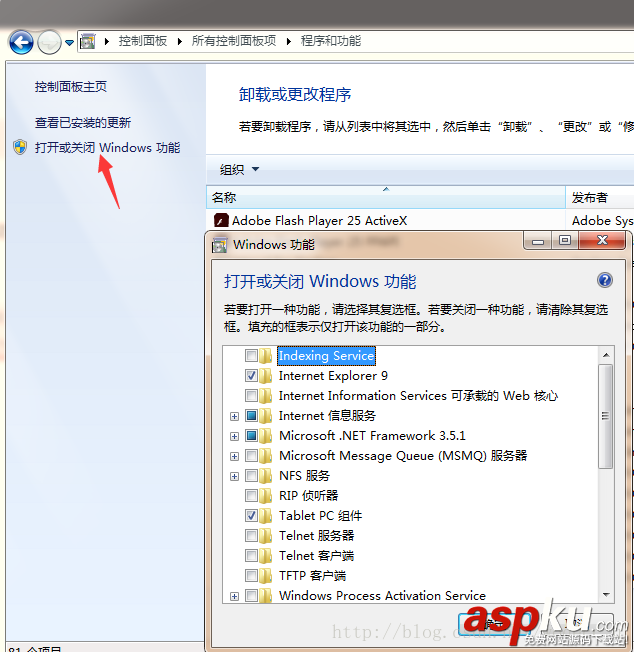Open the 组织 dropdown menu
634x652 pixels.
[x=239, y=169]
